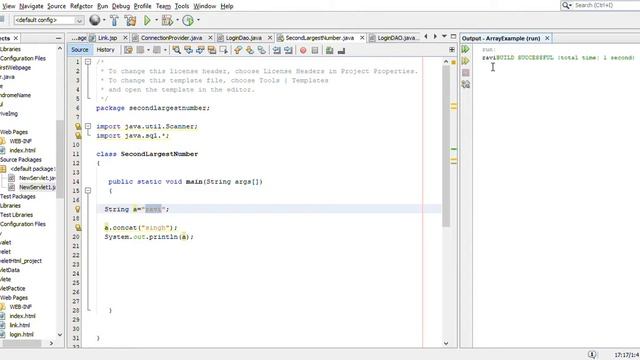Minimize the Projects panel
The height and width of the screenshot is (360, 640).
[x=58, y=38]
